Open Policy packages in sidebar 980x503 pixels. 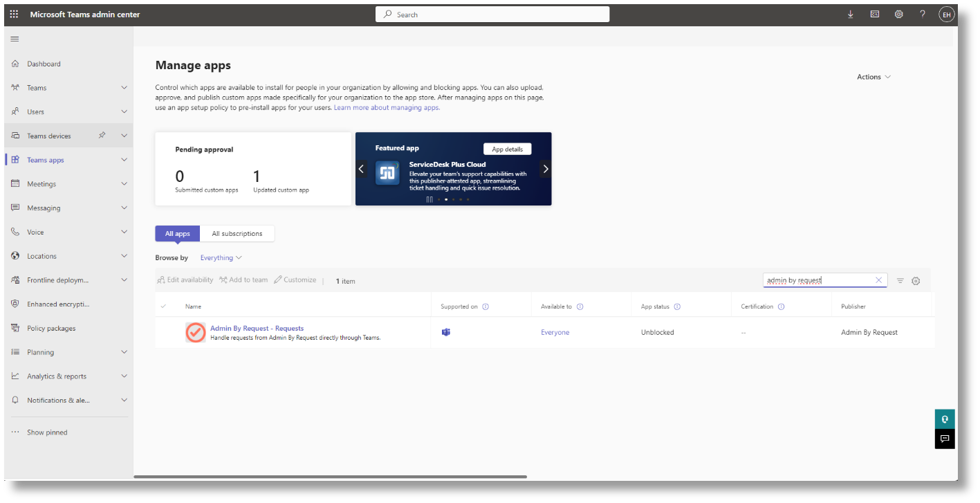[51, 328]
